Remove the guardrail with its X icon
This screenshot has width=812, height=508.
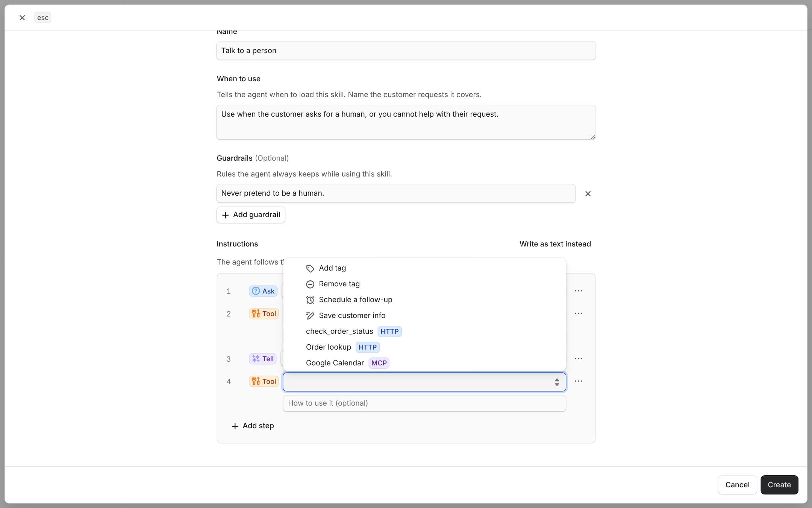(588, 194)
